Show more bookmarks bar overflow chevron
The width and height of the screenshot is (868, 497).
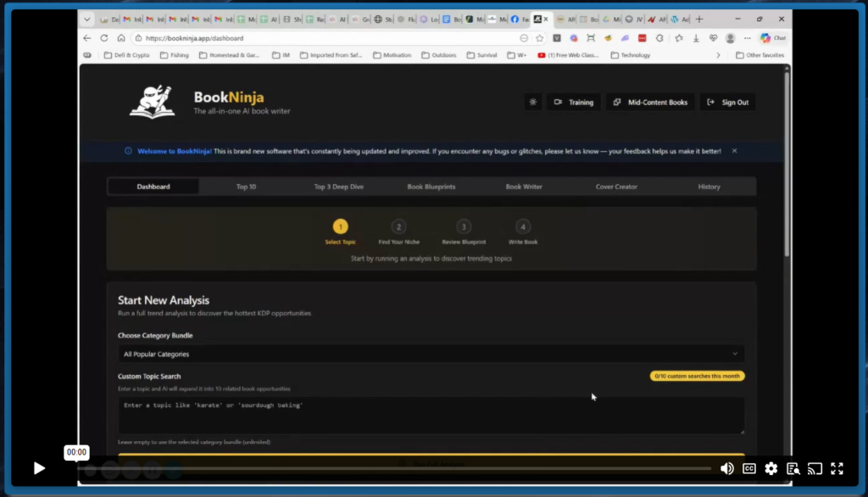click(718, 55)
